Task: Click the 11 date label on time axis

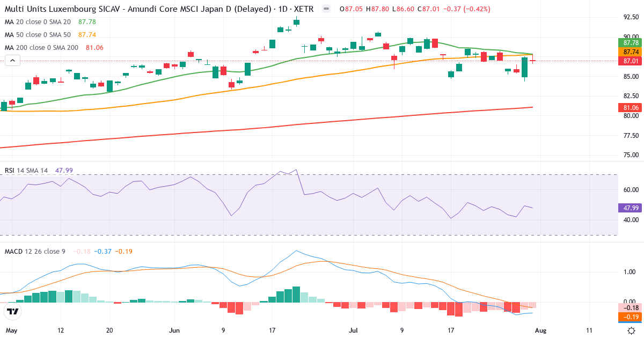Action: (x=589, y=330)
